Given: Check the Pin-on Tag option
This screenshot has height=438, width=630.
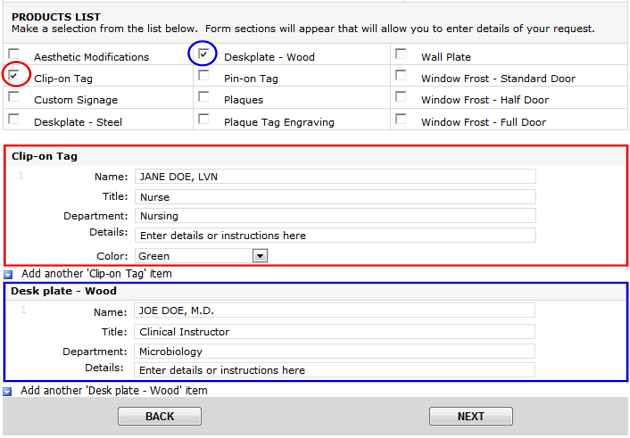Looking at the screenshot, I should (x=204, y=76).
